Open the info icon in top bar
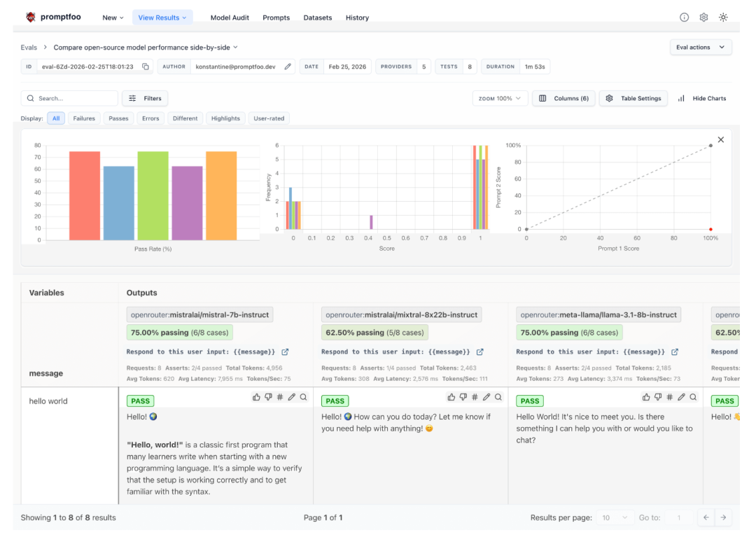756x542 pixels. pyautogui.click(x=684, y=18)
